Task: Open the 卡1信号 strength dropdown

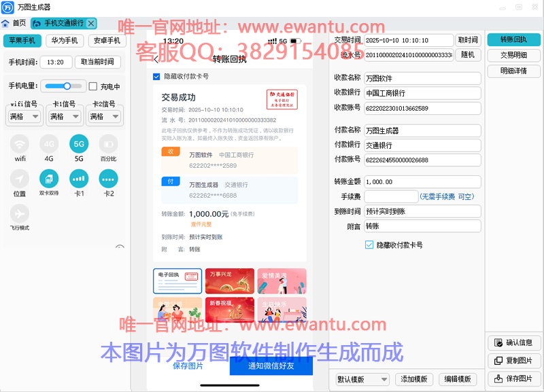Action: point(64,117)
